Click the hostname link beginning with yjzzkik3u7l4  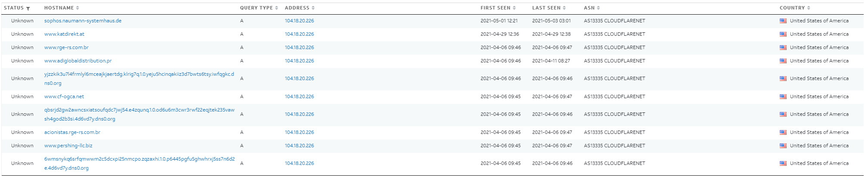139,74
